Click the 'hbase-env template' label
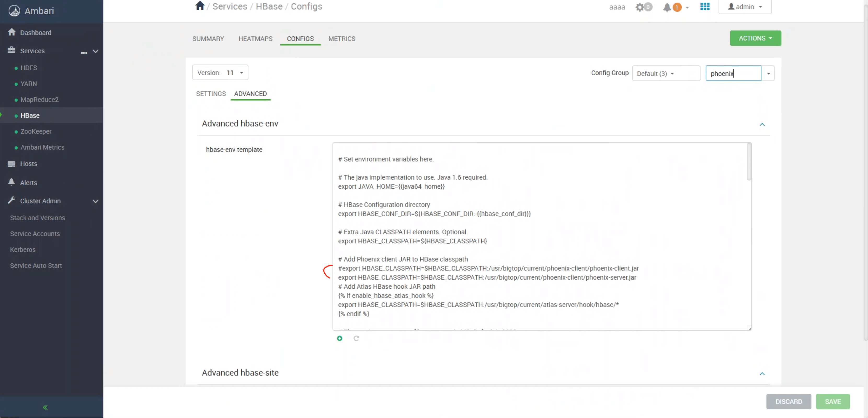The width and height of the screenshot is (868, 418). pos(234,149)
